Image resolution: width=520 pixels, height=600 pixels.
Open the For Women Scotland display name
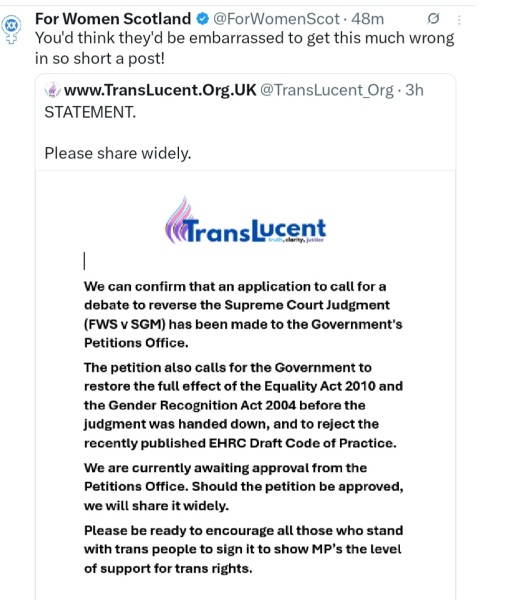tap(113, 18)
